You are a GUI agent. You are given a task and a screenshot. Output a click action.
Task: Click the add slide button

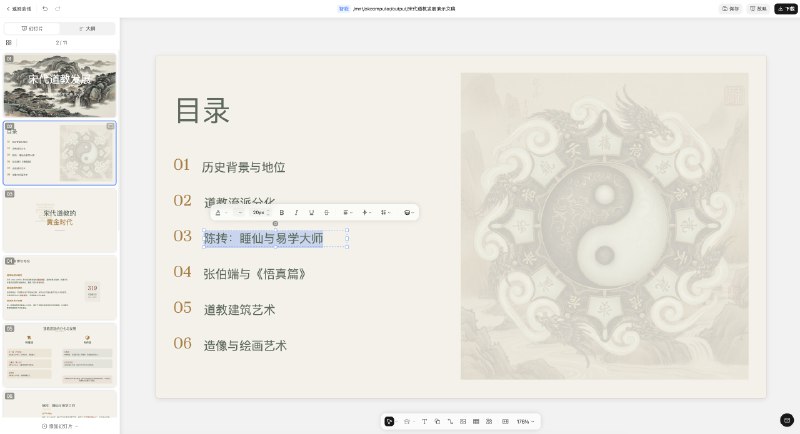point(60,426)
